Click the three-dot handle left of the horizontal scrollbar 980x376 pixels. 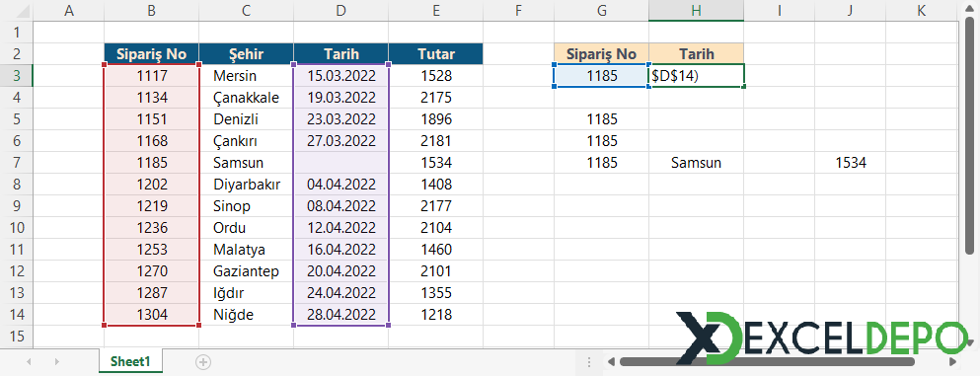point(589,361)
